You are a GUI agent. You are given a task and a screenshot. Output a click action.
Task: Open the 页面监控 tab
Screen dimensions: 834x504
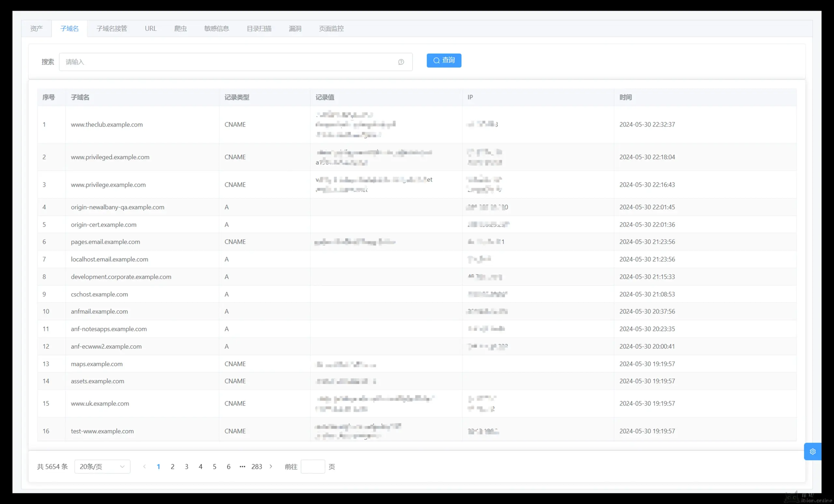[331, 28]
